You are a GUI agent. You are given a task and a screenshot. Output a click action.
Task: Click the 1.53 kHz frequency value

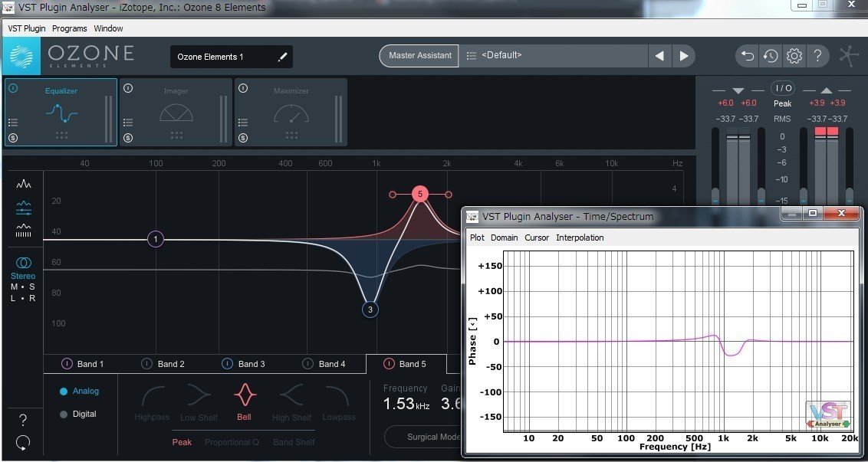pos(406,404)
